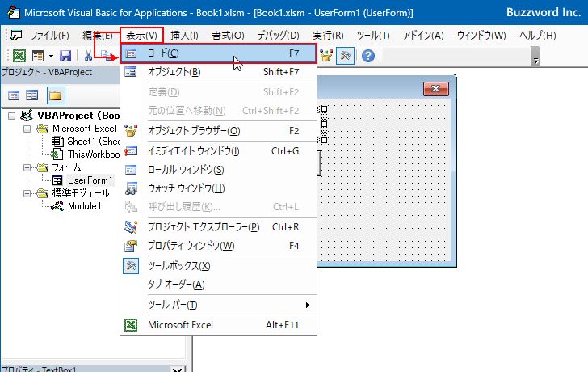The image size is (588, 372).
Task: Choose オブジェクト ブラウザー(O) menu entry
Action: pos(219,131)
